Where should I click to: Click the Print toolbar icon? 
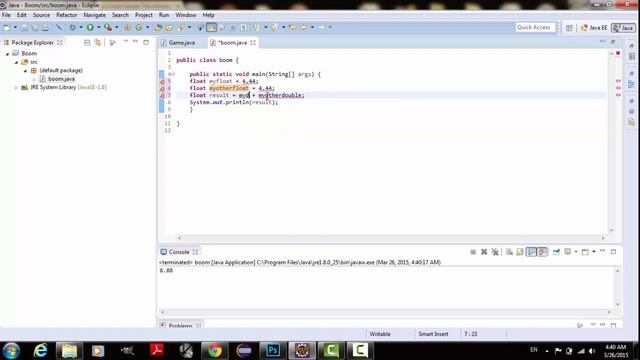(x=45, y=27)
